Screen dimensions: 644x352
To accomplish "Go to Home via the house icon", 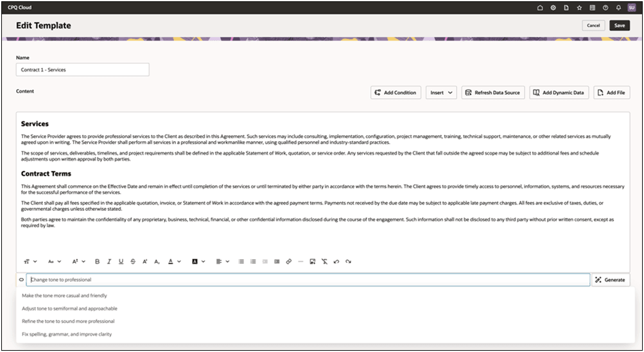I will [540, 8].
